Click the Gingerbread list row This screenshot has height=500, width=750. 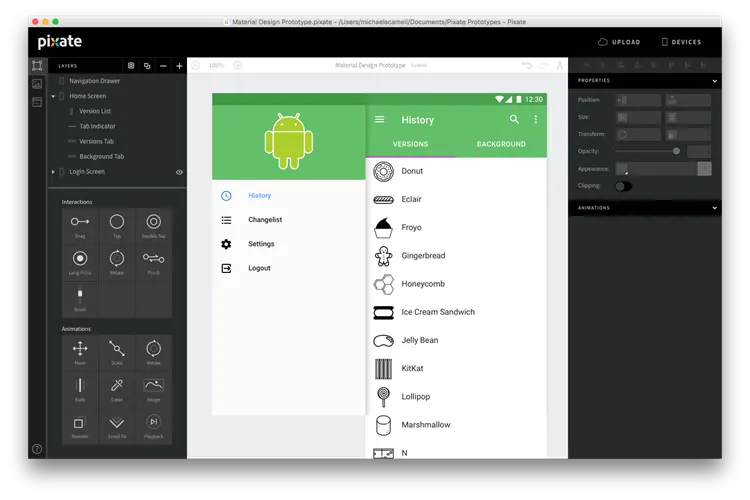tap(458, 256)
